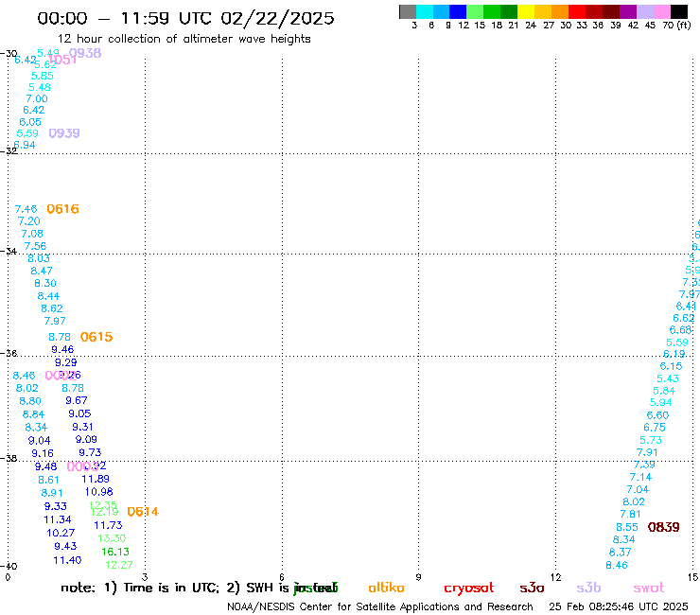Click the 'altika' satellite legend label
This screenshot has width=700, height=615.
click(x=386, y=588)
